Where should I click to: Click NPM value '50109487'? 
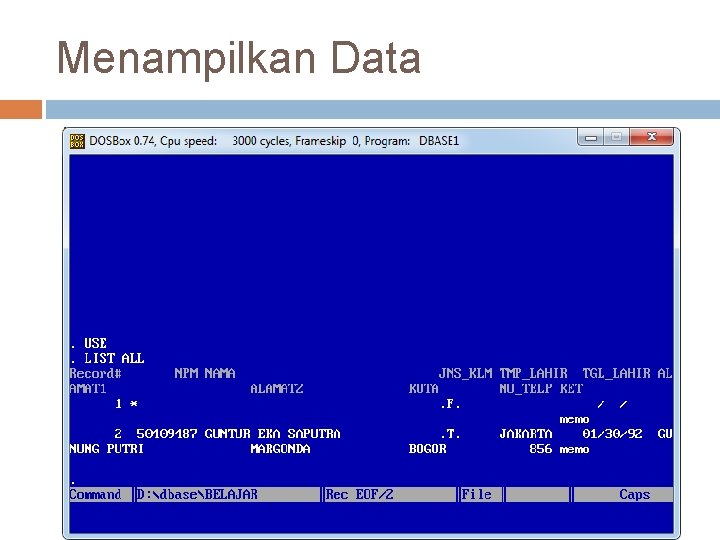point(167,433)
